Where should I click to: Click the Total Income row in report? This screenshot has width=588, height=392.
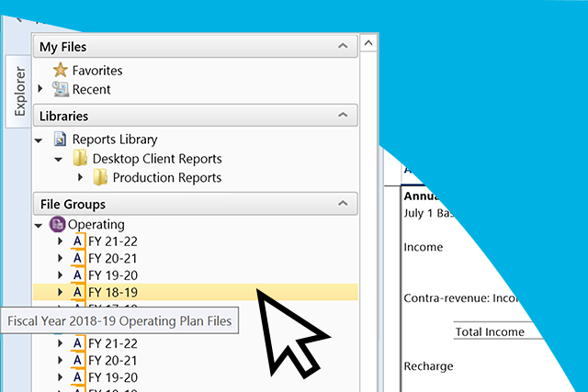point(490,331)
